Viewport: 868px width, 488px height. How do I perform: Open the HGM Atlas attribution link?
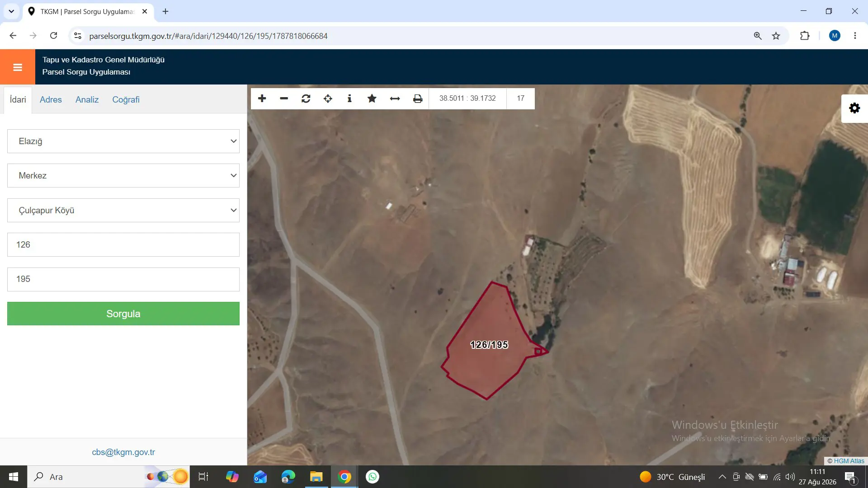point(849,461)
